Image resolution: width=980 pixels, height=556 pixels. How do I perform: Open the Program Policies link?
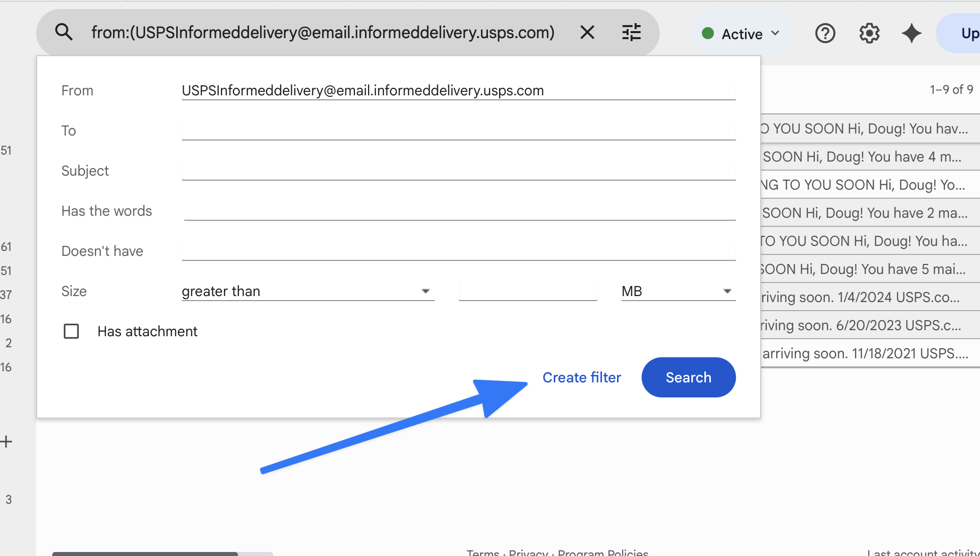[x=603, y=552]
